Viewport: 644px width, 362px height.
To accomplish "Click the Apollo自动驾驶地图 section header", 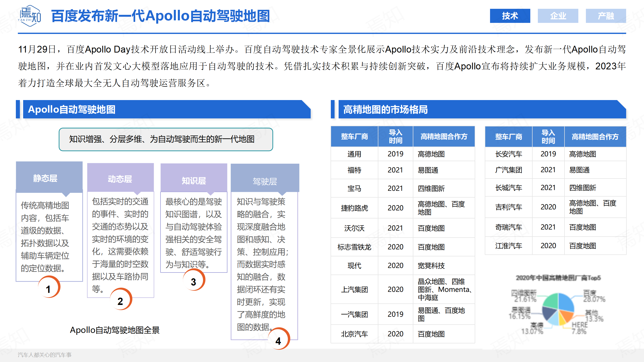I will coord(167,109).
